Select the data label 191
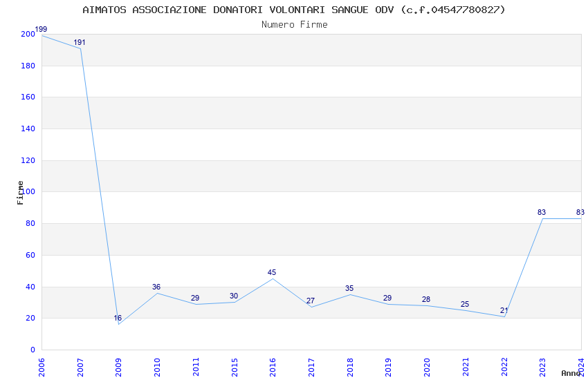The width and height of the screenshot is (588, 380). click(x=79, y=42)
